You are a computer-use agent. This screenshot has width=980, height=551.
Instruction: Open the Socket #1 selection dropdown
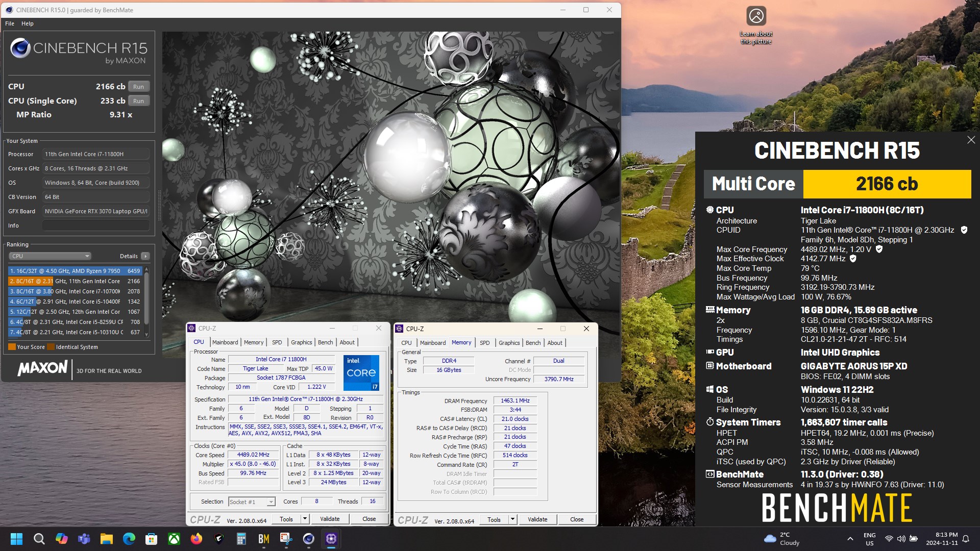click(252, 502)
